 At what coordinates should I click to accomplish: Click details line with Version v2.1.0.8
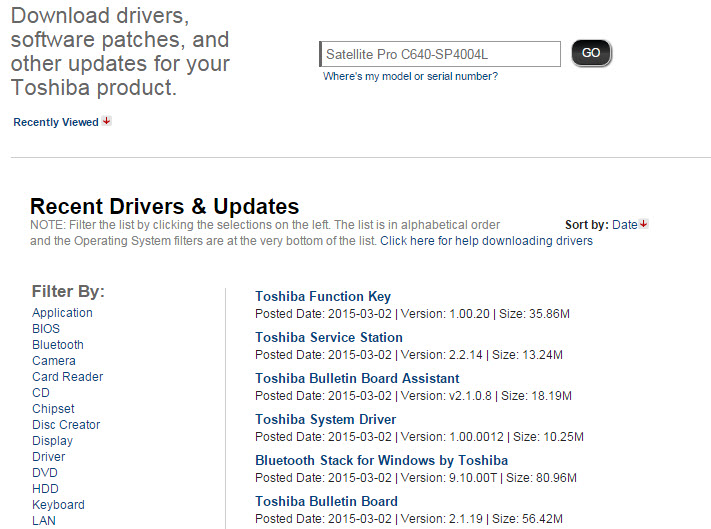tap(414, 396)
